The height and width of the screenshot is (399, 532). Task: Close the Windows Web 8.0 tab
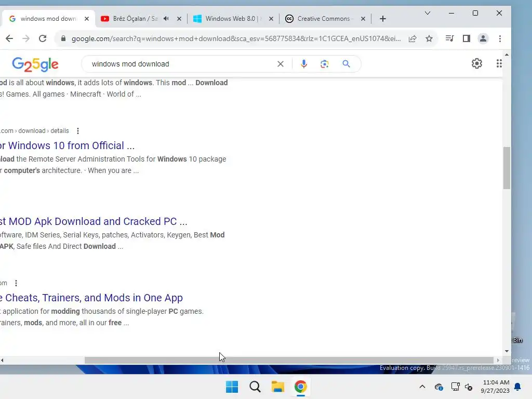click(x=271, y=19)
